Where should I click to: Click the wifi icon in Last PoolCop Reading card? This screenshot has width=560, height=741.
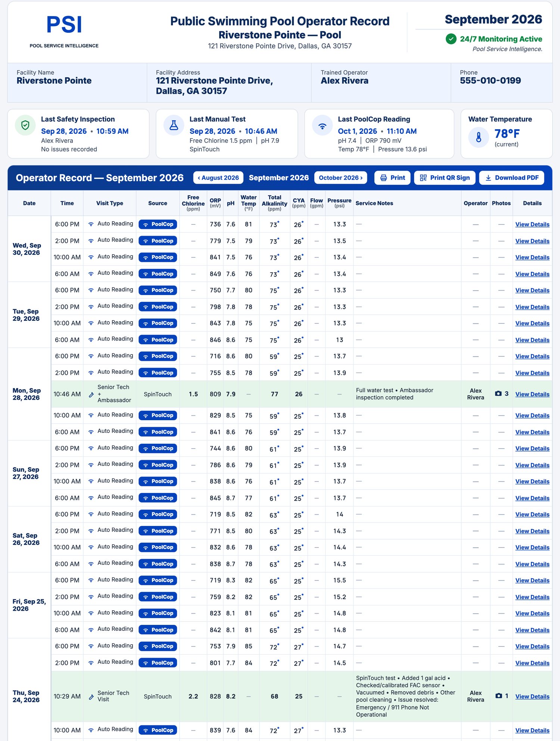point(323,125)
